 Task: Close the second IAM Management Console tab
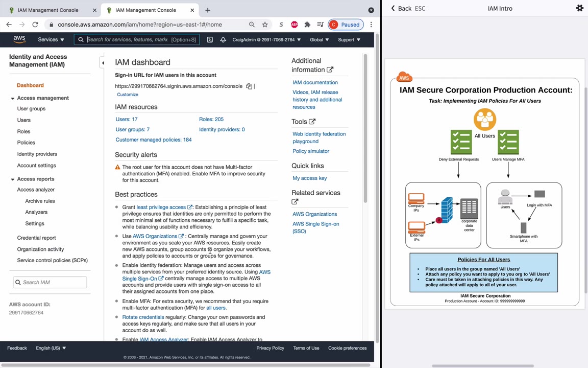[192, 10]
